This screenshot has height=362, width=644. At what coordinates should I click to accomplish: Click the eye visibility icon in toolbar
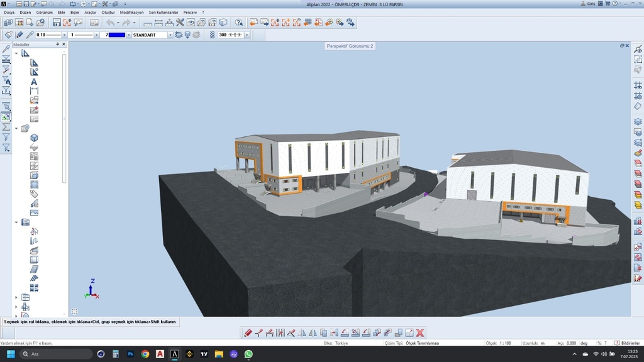[x=191, y=23]
